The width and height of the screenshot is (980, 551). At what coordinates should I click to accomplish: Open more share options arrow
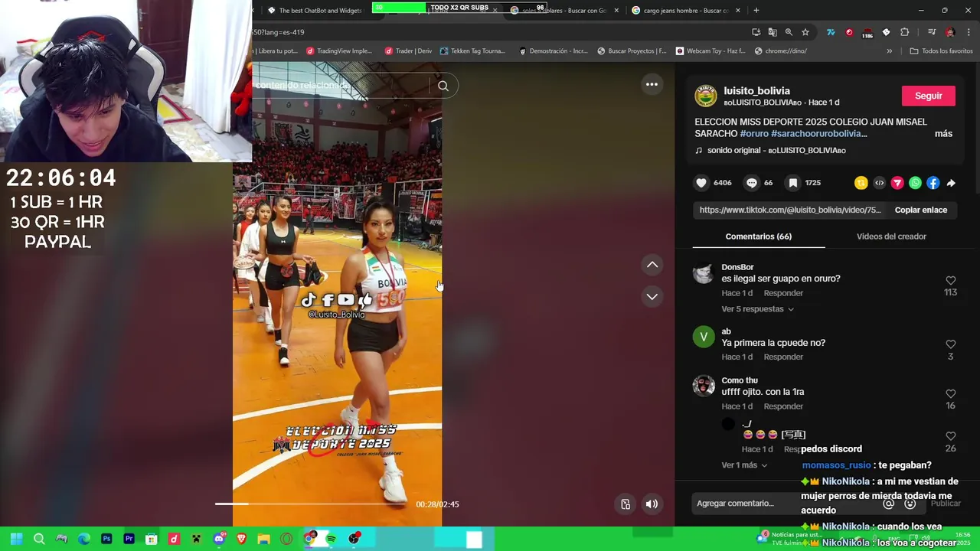[951, 183]
